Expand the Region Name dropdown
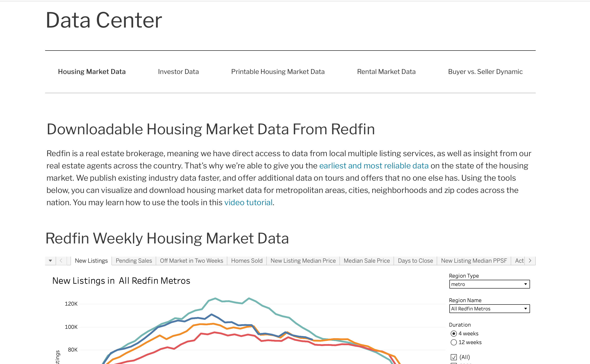590x364 pixels. click(489, 309)
